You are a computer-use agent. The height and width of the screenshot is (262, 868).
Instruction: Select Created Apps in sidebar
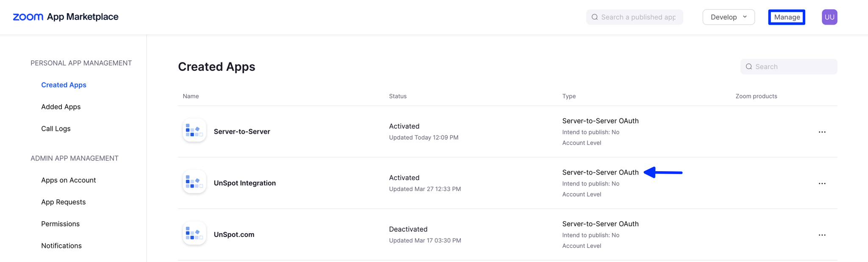click(x=64, y=85)
